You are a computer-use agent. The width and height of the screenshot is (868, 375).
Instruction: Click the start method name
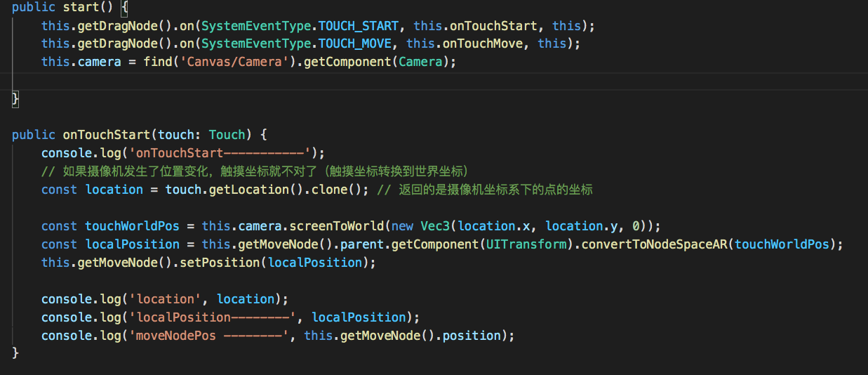(79, 8)
